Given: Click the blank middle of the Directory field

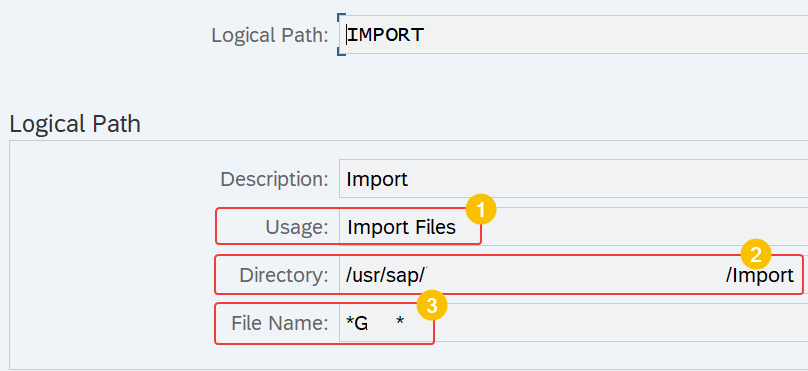Looking at the screenshot, I should point(575,275).
